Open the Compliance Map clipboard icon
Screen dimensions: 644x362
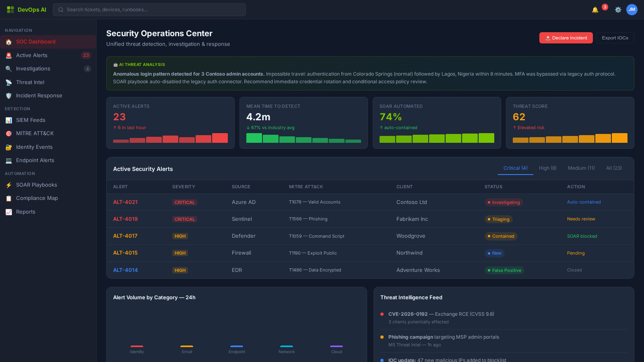click(x=8, y=198)
